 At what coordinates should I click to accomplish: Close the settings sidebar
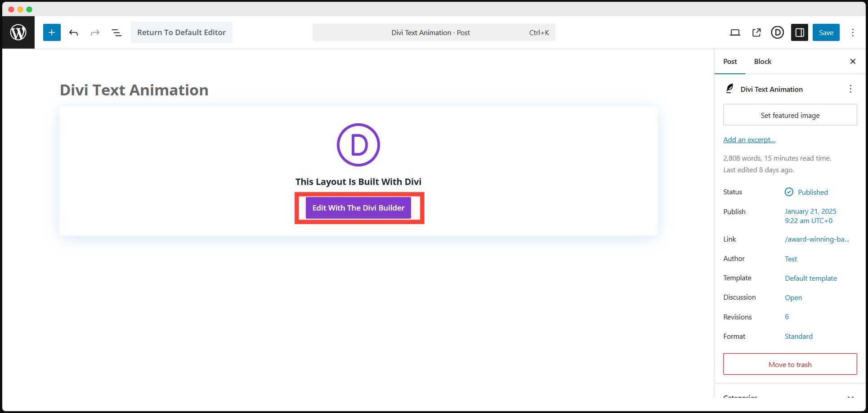(x=853, y=62)
